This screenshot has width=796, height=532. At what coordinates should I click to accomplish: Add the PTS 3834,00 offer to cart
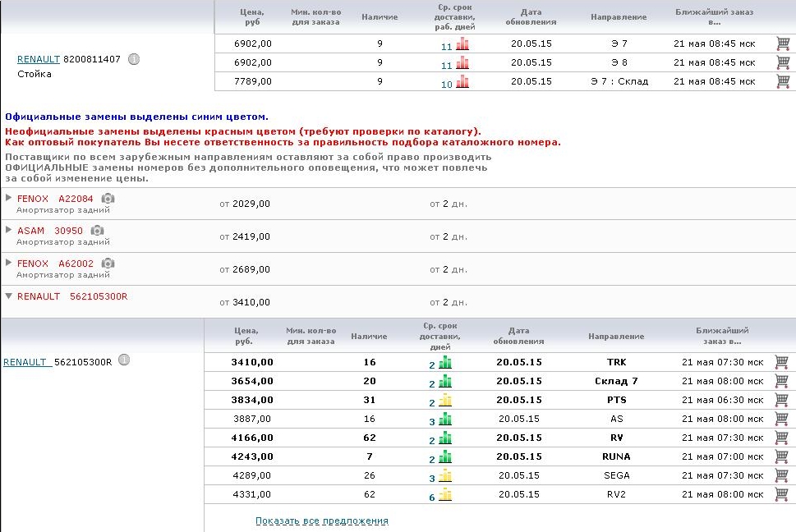coord(781,400)
